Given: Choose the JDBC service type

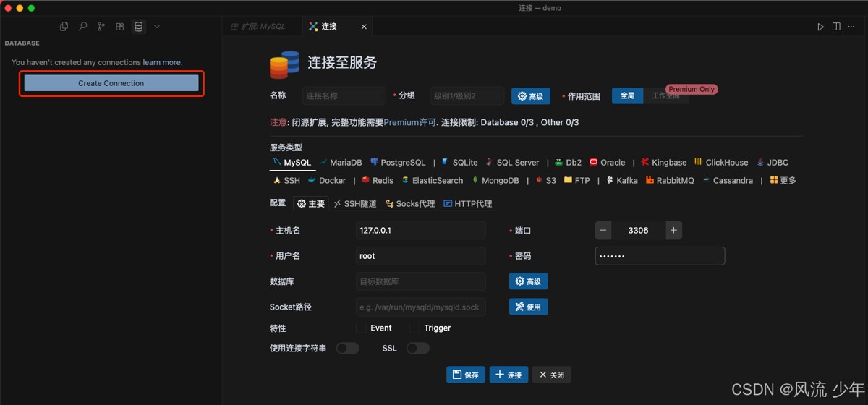Looking at the screenshot, I should 773,163.
